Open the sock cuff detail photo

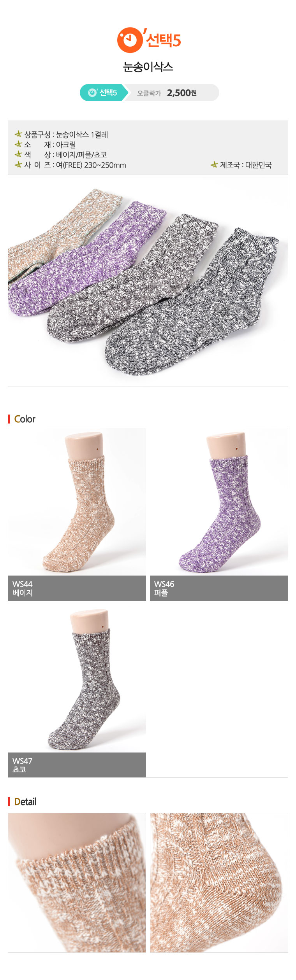point(77,882)
